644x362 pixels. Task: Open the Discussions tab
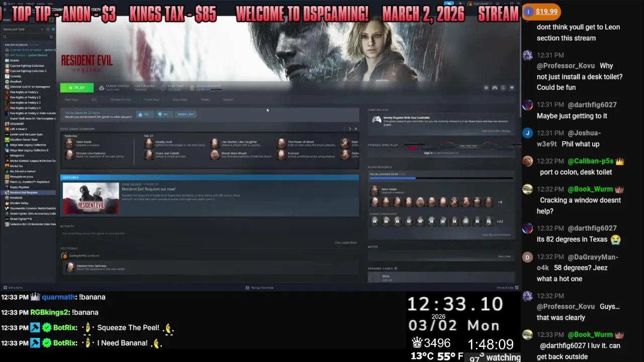[180, 100]
